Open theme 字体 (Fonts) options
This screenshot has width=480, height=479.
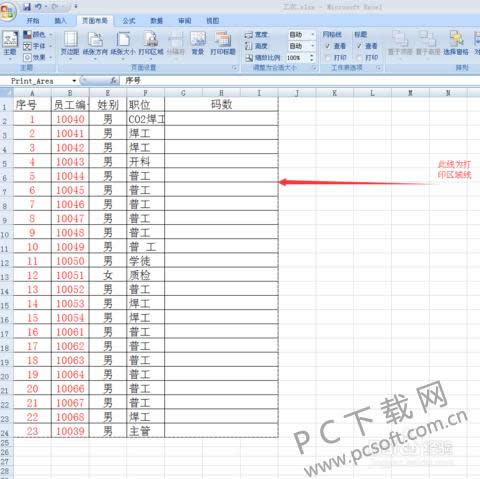(x=37, y=46)
